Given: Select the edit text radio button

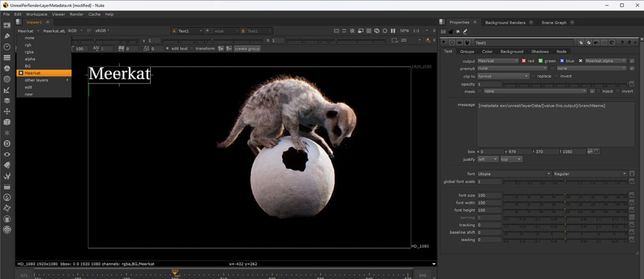Looking at the screenshot, I should click(x=168, y=49).
